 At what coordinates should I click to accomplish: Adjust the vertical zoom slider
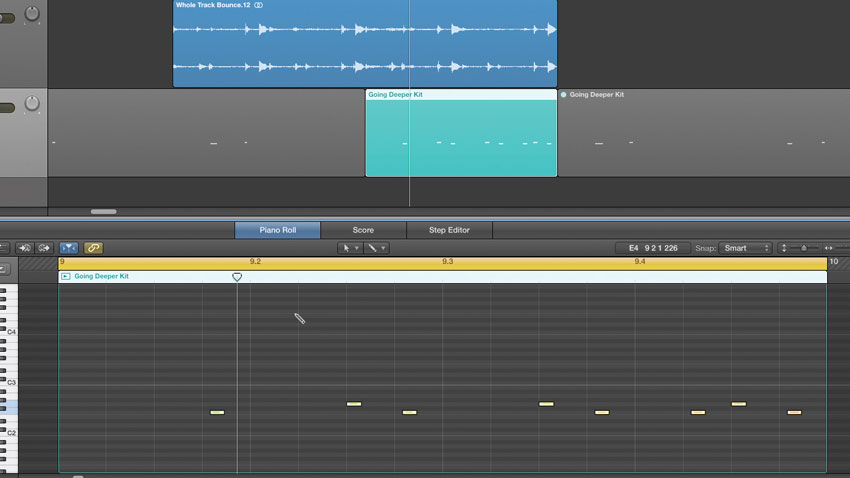pyautogui.click(x=804, y=248)
